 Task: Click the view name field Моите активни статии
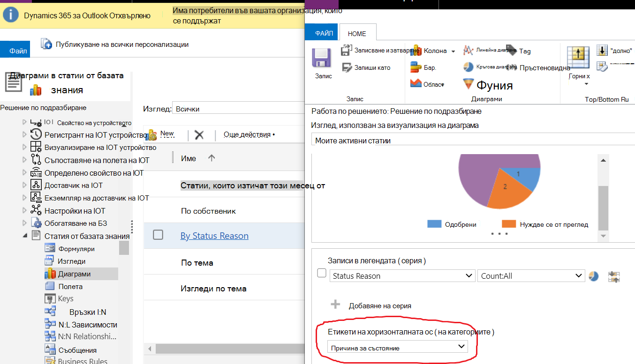(x=473, y=140)
